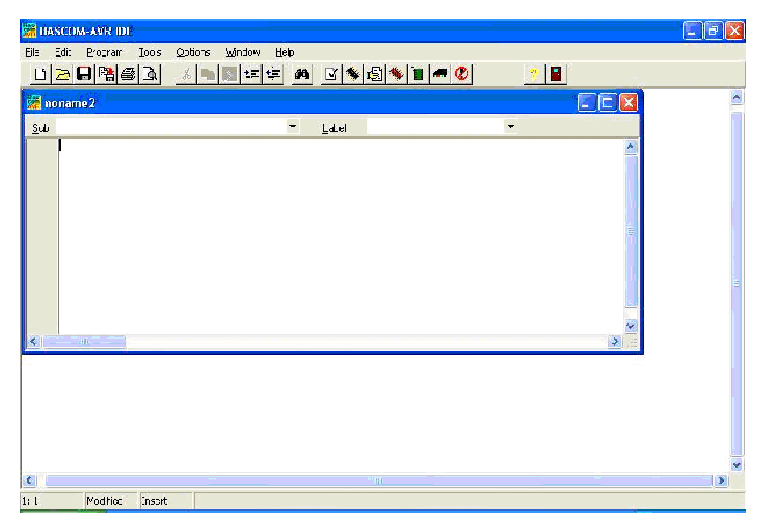
Task: Click the editor vertical scrollbar down arrow
Action: pos(630,326)
